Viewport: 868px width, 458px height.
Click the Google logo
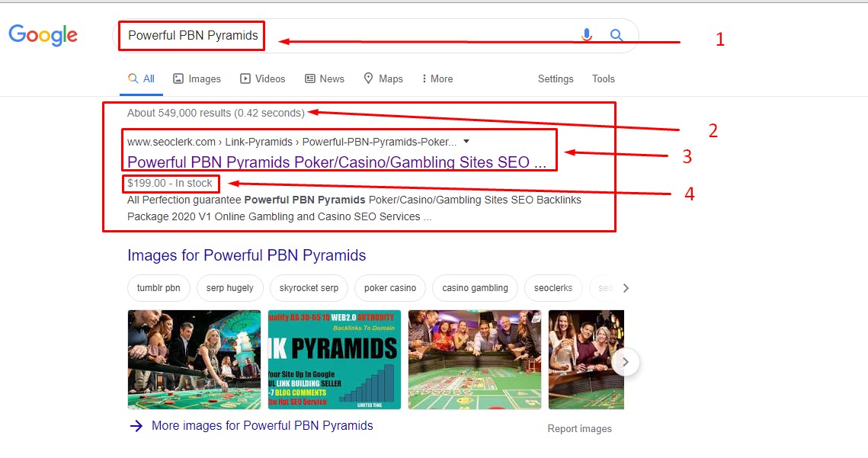tap(43, 35)
